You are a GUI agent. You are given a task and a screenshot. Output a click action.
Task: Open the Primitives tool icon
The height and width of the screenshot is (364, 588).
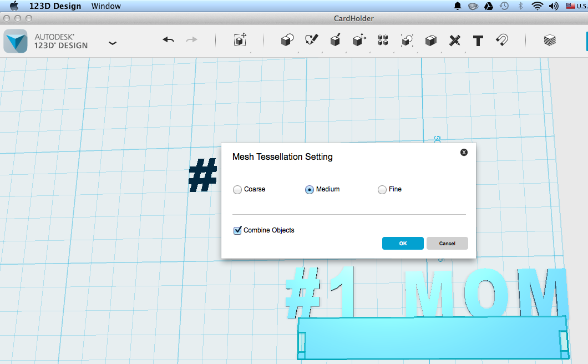coord(287,40)
